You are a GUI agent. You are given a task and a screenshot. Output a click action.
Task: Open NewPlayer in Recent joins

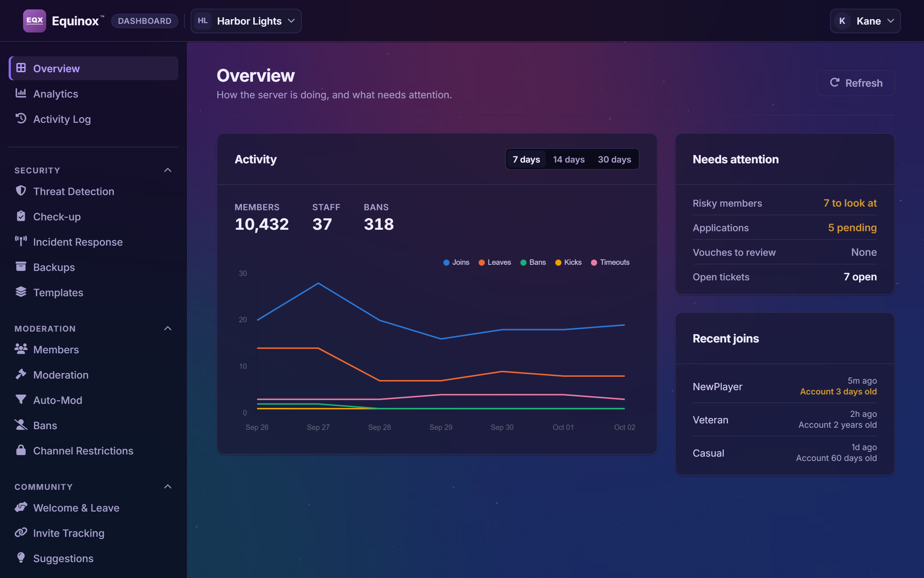point(785,386)
